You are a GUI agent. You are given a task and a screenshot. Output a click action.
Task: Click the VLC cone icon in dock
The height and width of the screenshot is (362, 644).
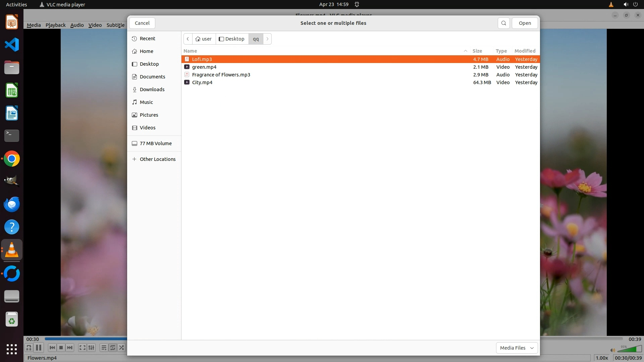[12, 250]
